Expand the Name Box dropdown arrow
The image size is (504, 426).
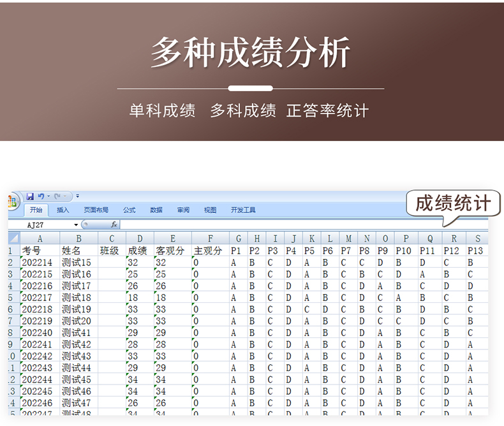tap(76, 224)
